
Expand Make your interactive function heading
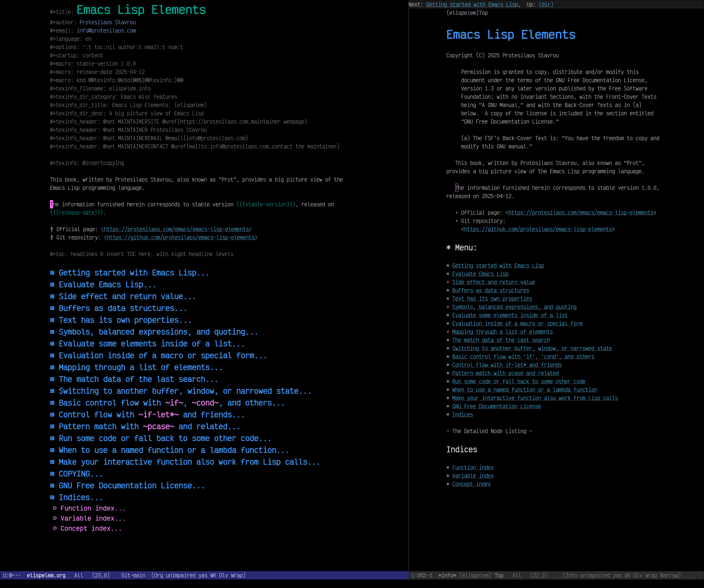(x=189, y=462)
